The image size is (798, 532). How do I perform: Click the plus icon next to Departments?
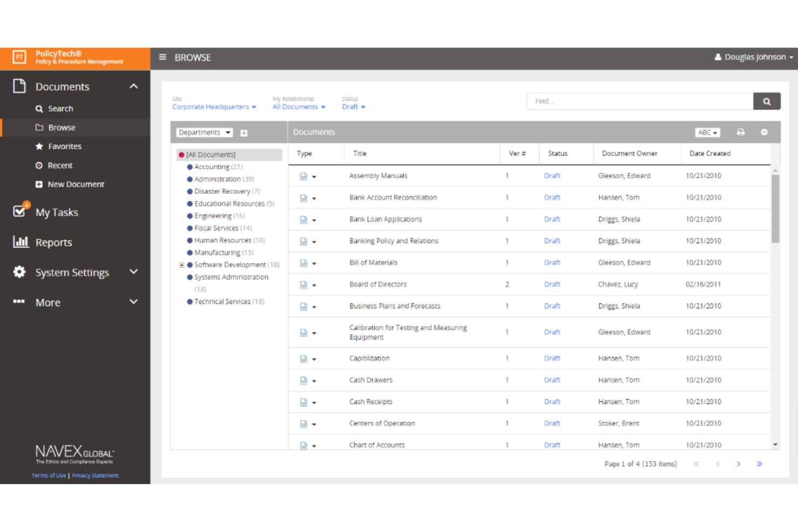coord(244,132)
